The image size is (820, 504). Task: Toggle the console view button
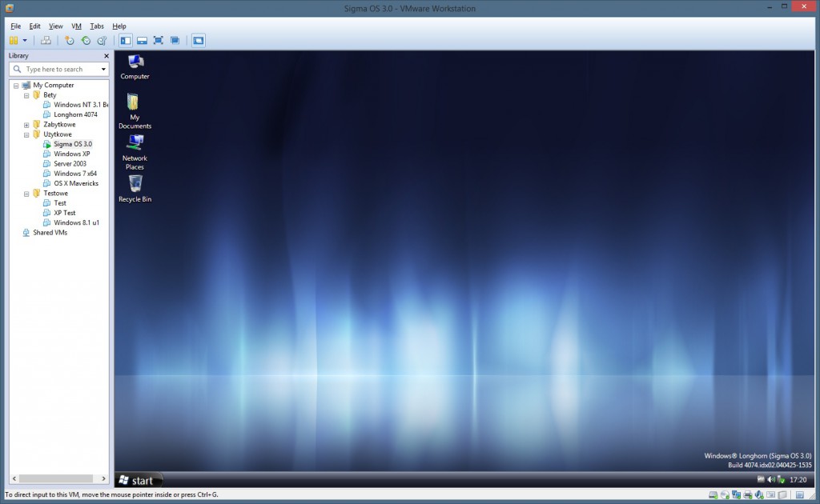pyautogui.click(x=199, y=40)
